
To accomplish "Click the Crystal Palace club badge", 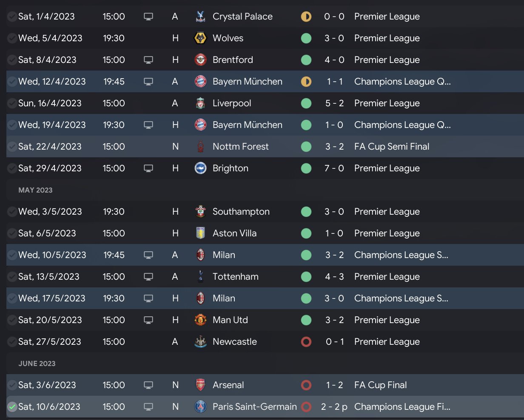I will [x=200, y=17].
